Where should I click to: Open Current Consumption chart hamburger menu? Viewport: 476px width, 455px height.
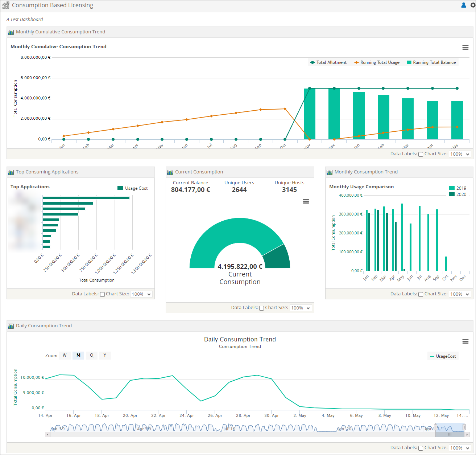[x=306, y=201]
